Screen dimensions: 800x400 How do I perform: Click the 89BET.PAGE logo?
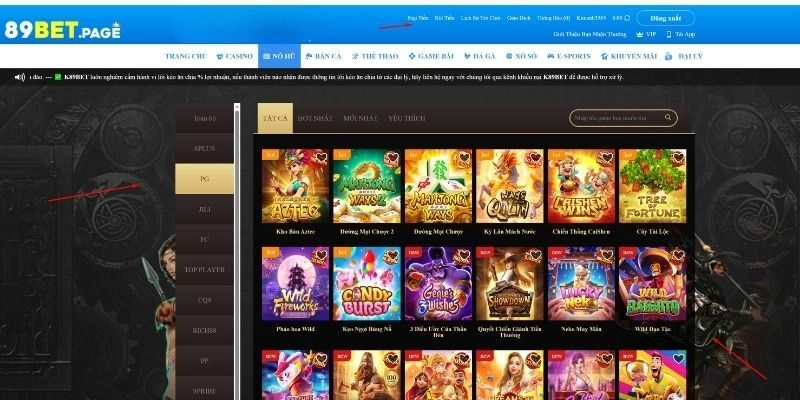[x=62, y=30]
